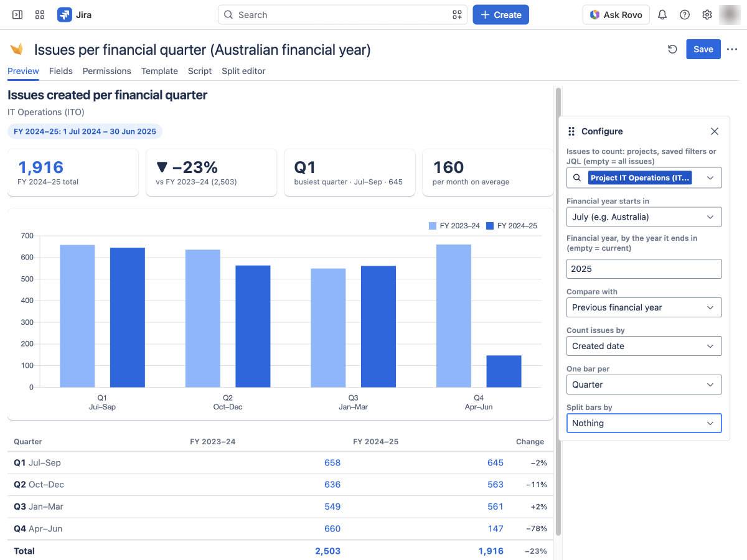Click into the Search field
Screen dimensions: 747x560
point(342,15)
